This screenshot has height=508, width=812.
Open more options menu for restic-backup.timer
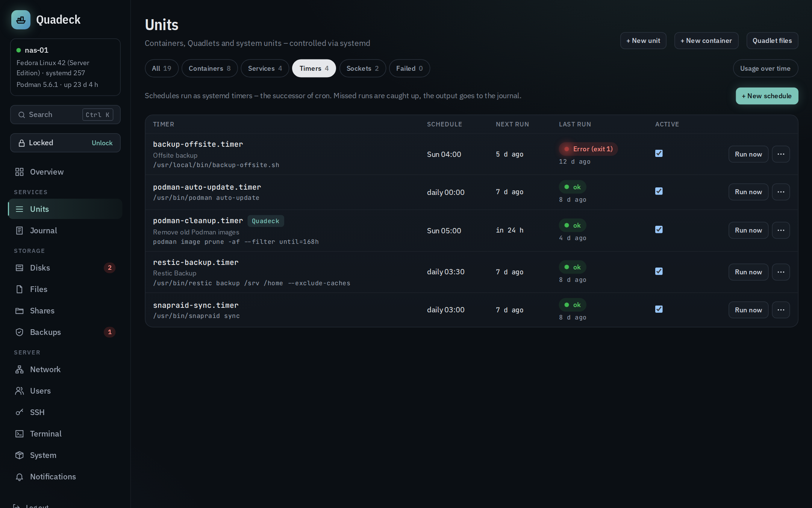[x=781, y=272]
